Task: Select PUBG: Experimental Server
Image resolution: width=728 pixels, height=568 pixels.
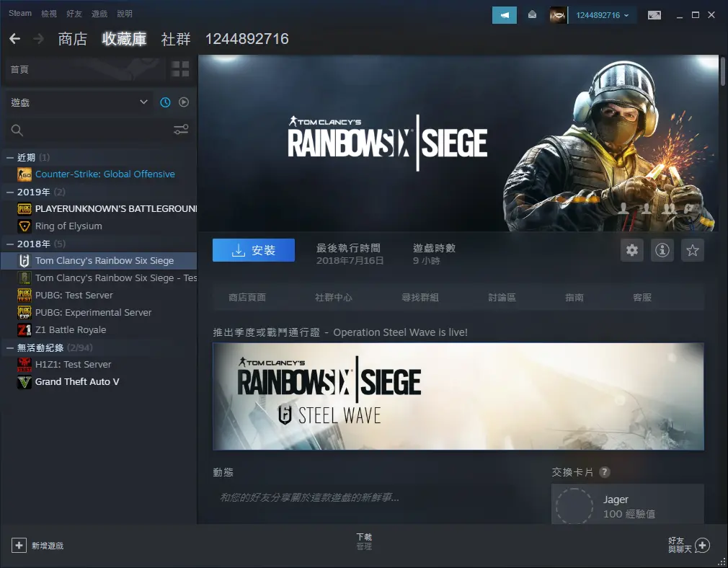Action: (93, 313)
